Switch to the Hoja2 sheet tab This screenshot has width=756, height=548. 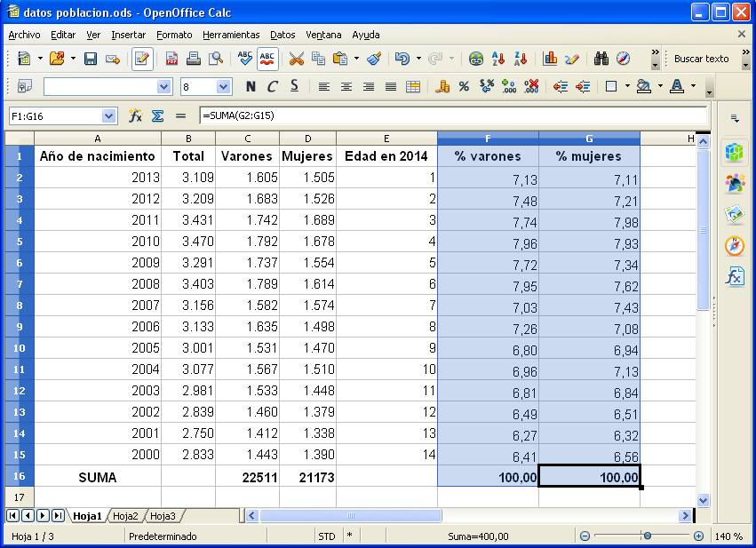(x=125, y=516)
